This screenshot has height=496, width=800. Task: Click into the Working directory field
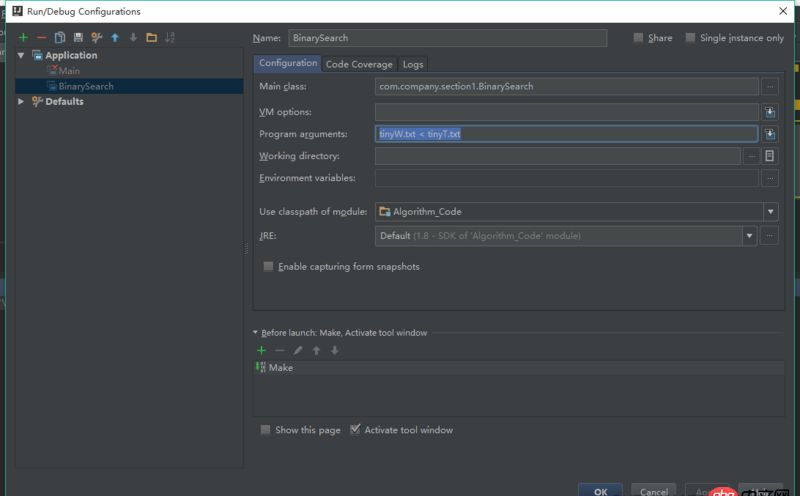[558, 156]
